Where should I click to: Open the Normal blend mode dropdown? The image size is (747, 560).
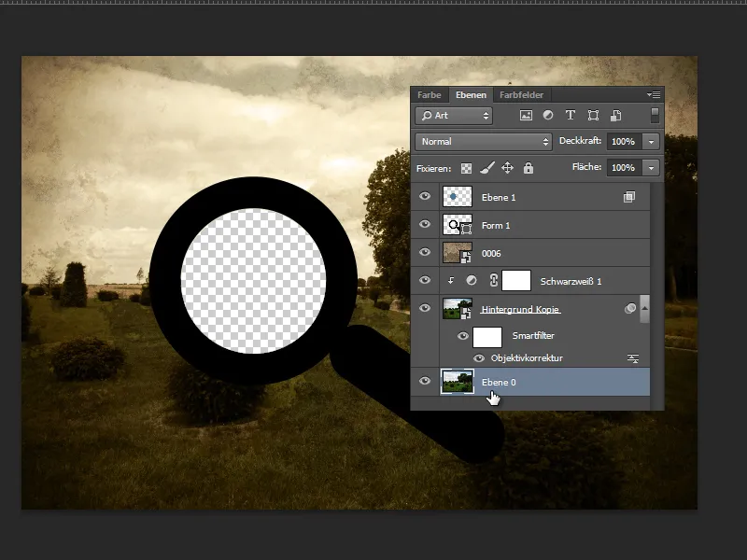[483, 142]
